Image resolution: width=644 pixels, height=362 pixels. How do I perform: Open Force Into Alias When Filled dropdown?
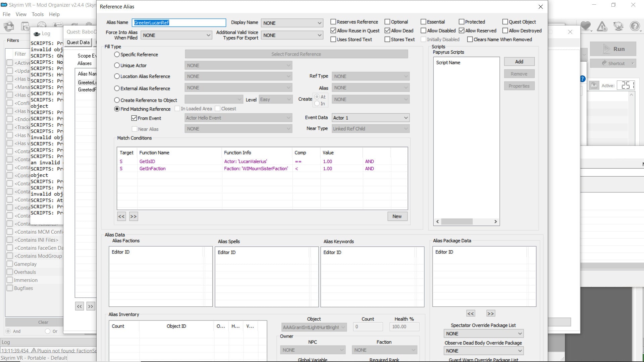click(176, 35)
